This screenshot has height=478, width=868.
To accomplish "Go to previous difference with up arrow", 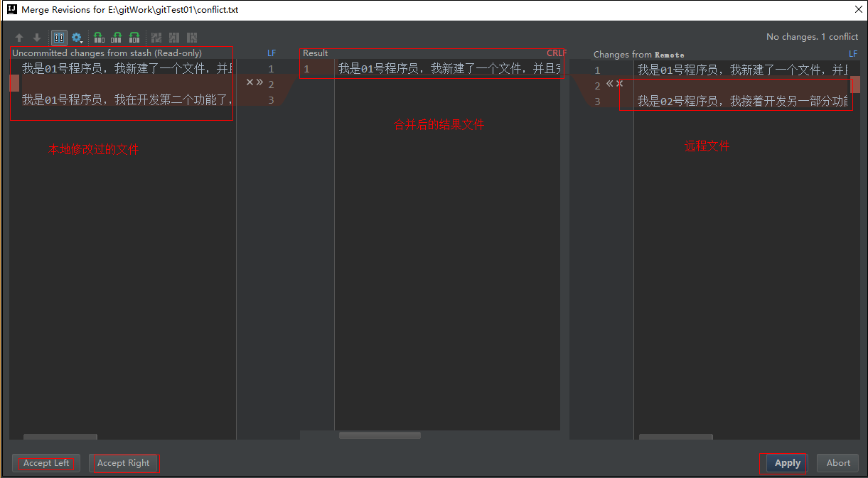I will 19,38.
